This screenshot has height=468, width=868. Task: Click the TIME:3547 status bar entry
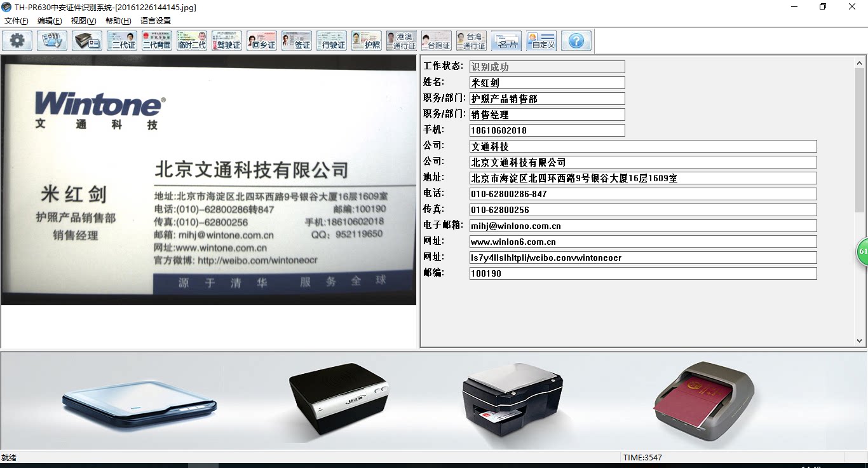click(x=642, y=457)
